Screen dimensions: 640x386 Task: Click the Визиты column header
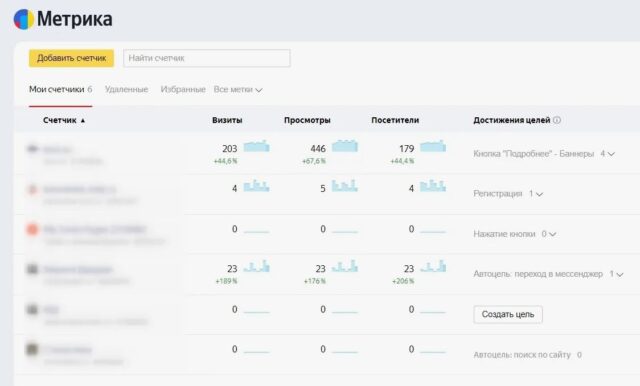pyautogui.click(x=227, y=120)
